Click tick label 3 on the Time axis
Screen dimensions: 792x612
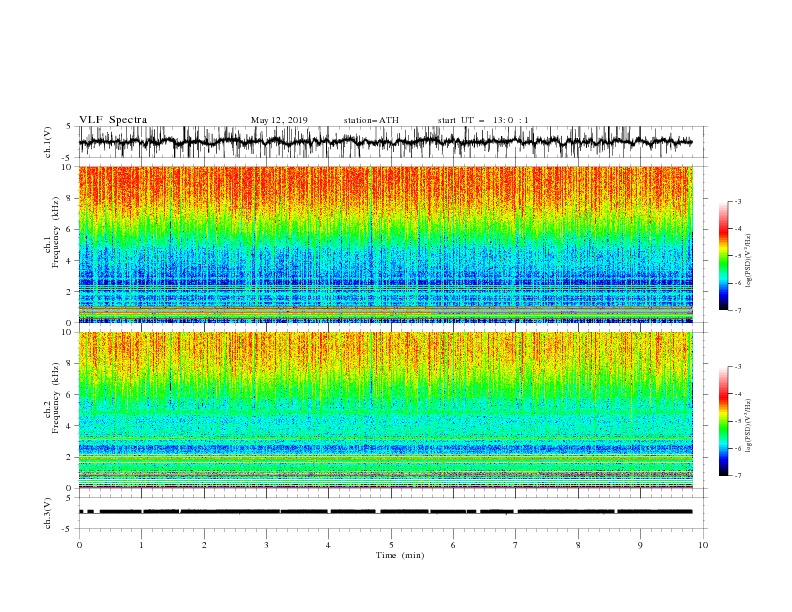coord(267,545)
